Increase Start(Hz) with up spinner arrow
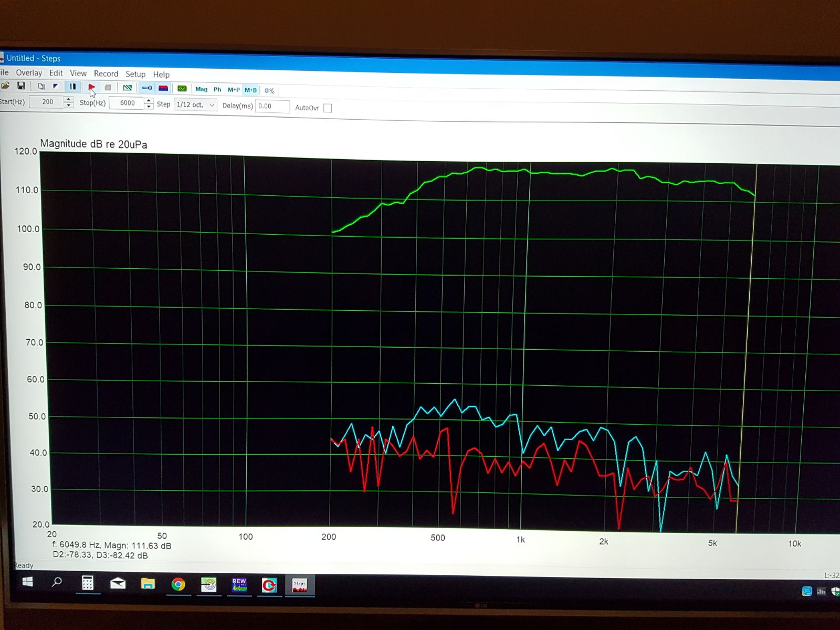840x630 pixels. tap(69, 99)
